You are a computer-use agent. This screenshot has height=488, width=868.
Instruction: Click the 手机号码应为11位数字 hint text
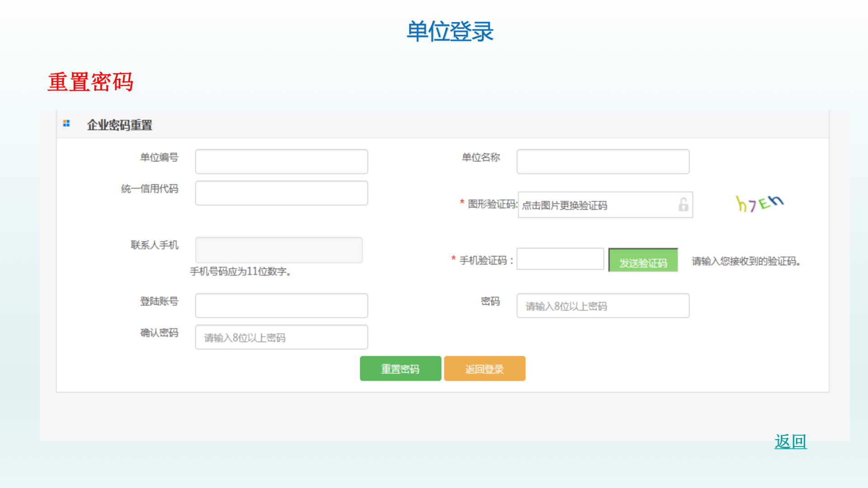point(240,272)
